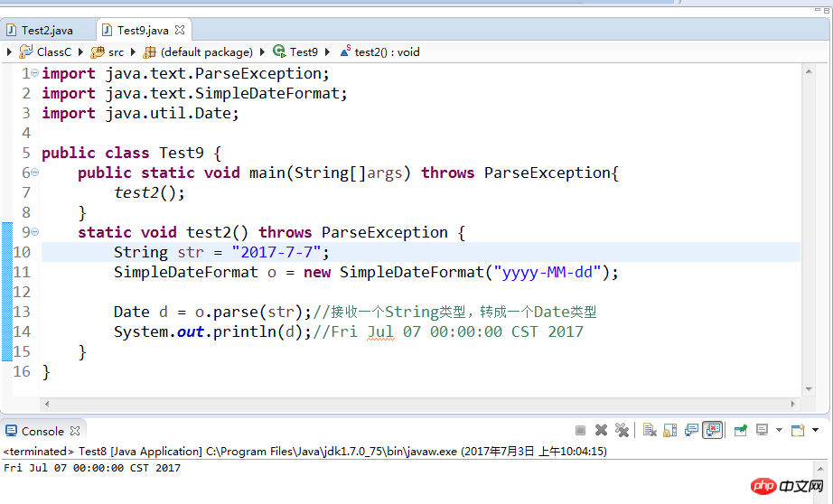
Task: Click the editor vertical scrollbar up arrow
Action: (809, 71)
